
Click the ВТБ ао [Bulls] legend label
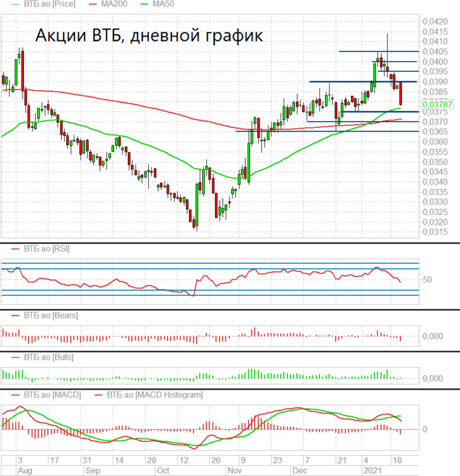49,357
